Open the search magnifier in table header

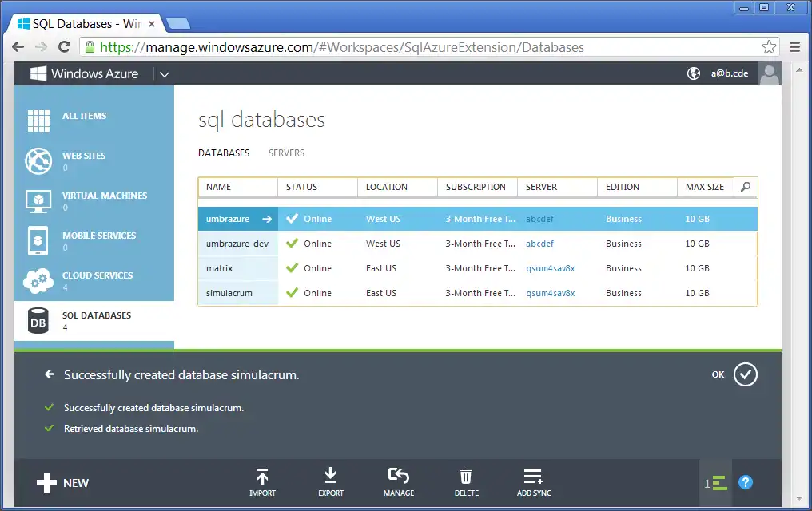[x=746, y=187]
